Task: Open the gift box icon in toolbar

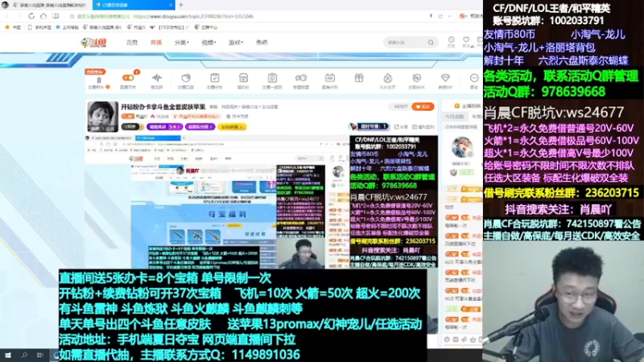Action: (358, 78)
